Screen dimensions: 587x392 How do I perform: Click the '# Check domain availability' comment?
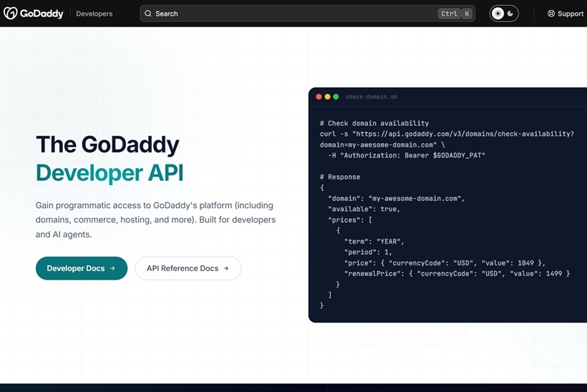tap(374, 123)
